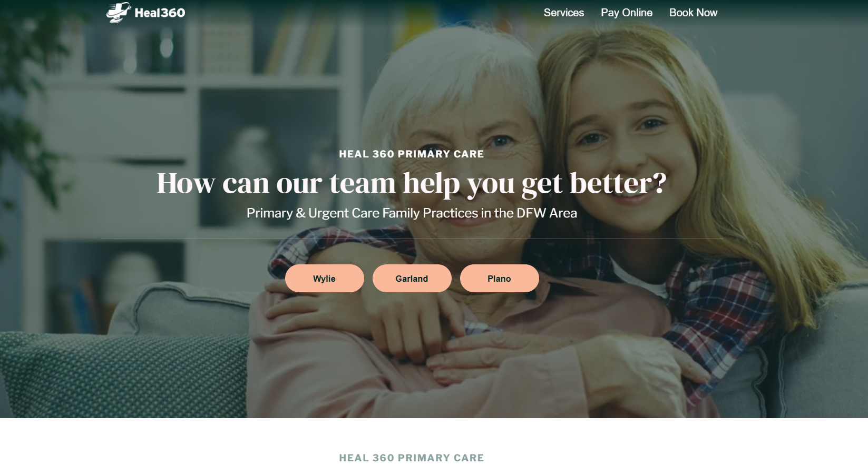Click the Heal360 wordmark text
868x475 pixels.
tap(160, 13)
